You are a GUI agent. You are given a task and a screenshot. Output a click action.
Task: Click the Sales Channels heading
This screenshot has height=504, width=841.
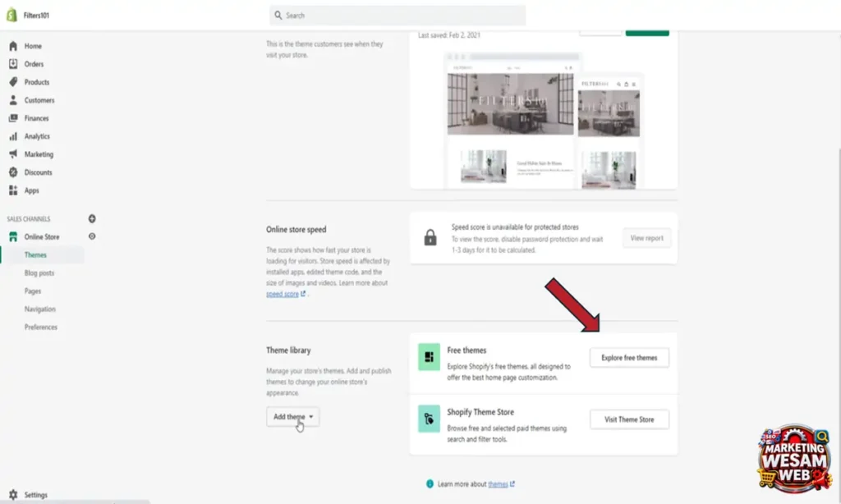point(29,219)
